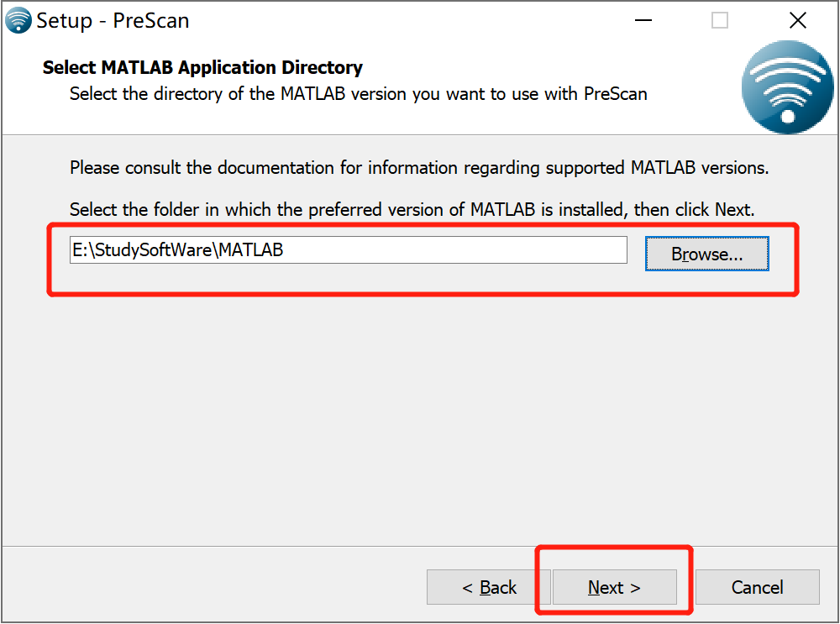This screenshot has width=840, height=624.
Task: Click the disabled maximize window icon
Action: (x=720, y=20)
